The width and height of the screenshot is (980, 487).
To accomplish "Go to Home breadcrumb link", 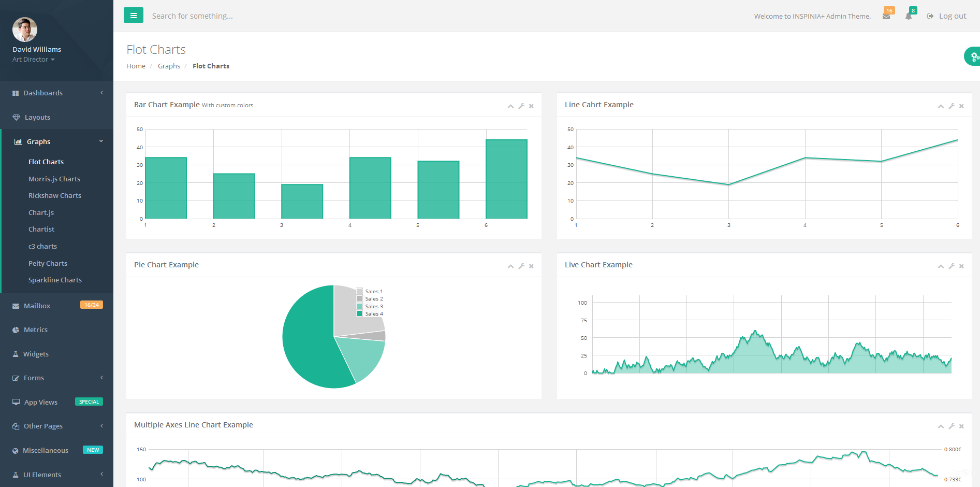I will [x=136, y=66].
